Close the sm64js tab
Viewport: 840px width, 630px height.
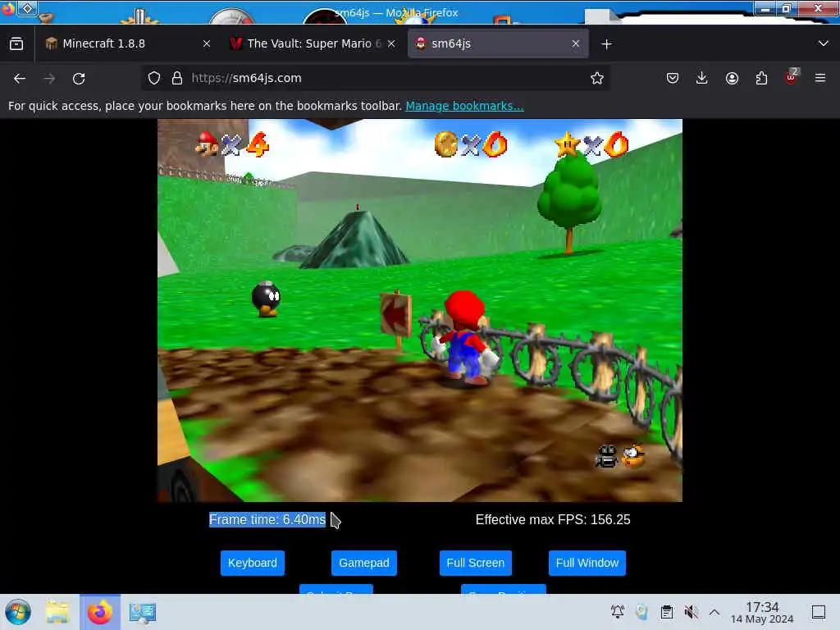pyautogui.click(x=576, y=43)
